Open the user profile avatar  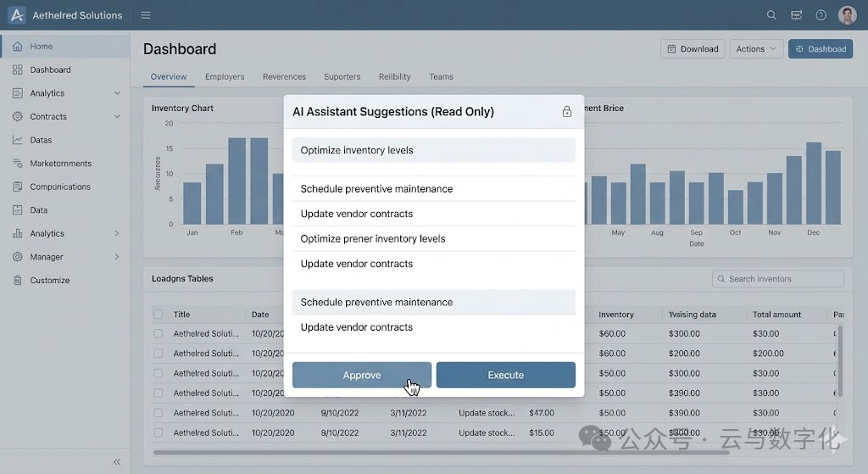[x=847, y=15]
